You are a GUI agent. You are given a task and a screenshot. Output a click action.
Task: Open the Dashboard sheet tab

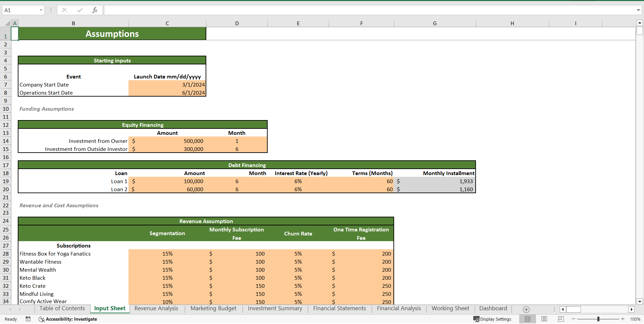[x=493, y=309]
